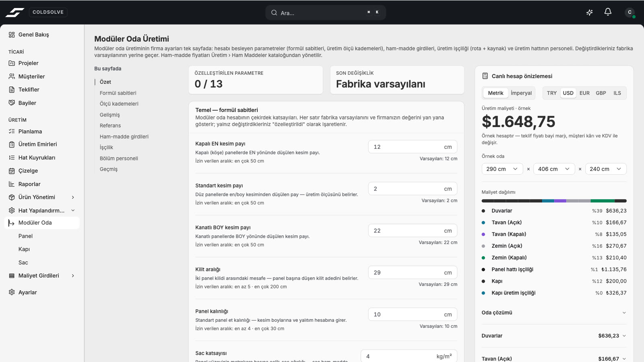Collapse Hat Yapılandırma chevron
This screenshot has height=362, width=644.
[73, 210]
